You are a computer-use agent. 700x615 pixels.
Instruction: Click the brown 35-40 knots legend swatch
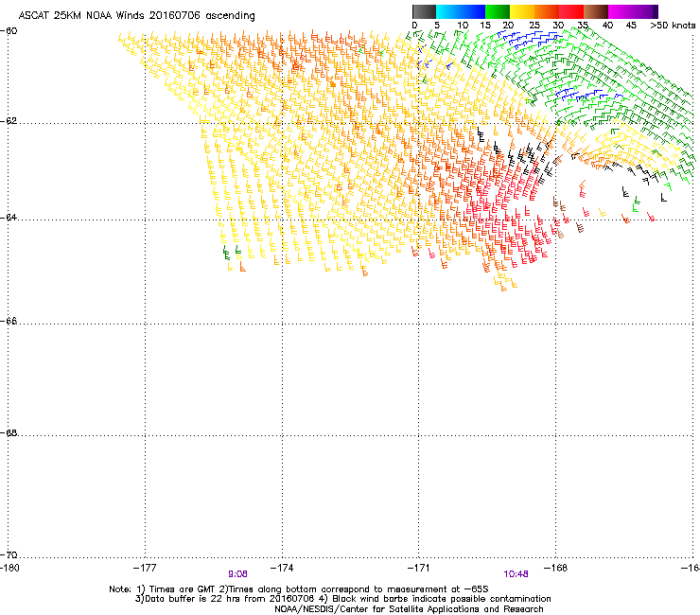596,11
